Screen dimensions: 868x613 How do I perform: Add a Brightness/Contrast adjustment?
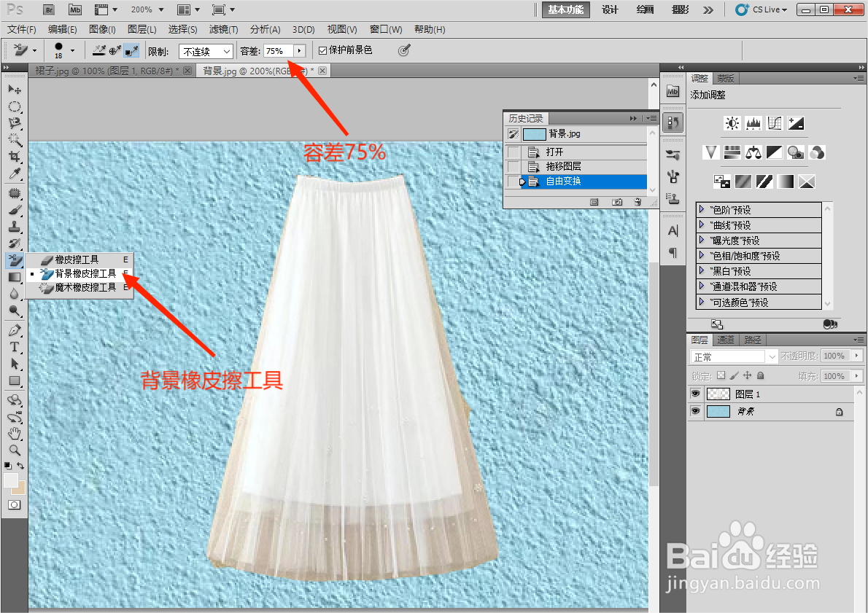732,123
